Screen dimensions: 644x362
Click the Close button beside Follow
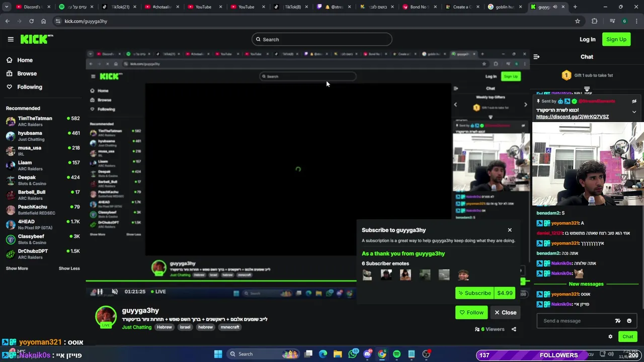[x=505, y=313]
